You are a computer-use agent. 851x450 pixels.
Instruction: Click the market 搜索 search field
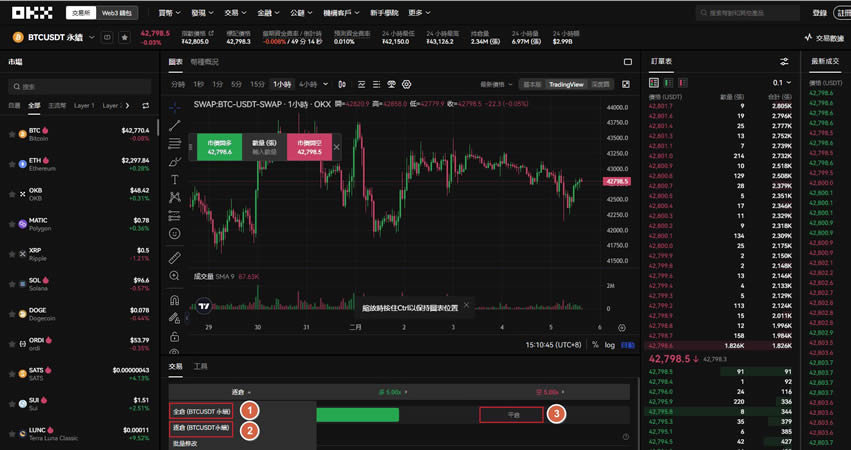pyautogui.click(x=80, y=87)
